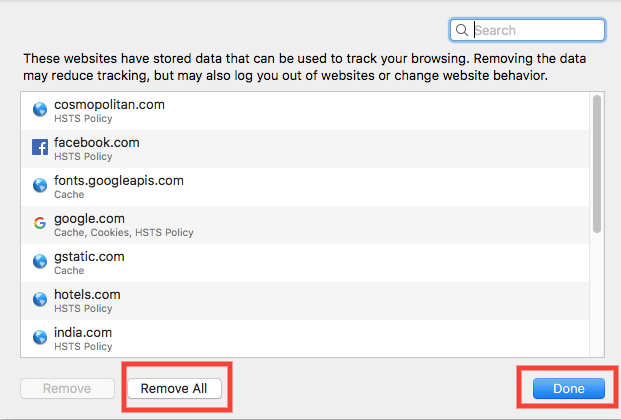Select the india.com entry
Screen dimensions: 621x420
click(x=305, y=338)
